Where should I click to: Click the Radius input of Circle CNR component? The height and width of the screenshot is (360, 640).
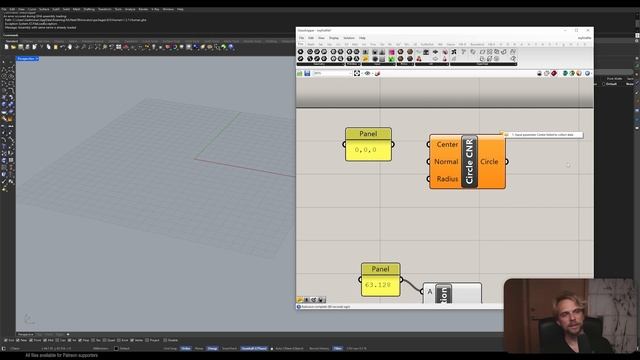(x=447, y=179)
